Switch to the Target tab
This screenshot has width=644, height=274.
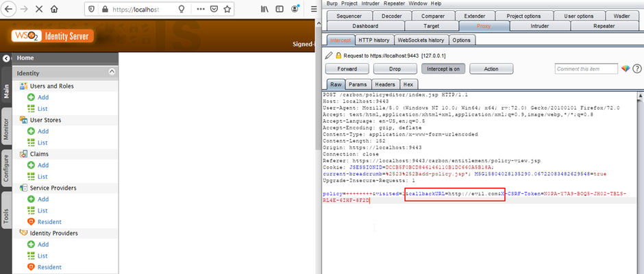coord(431,26)
